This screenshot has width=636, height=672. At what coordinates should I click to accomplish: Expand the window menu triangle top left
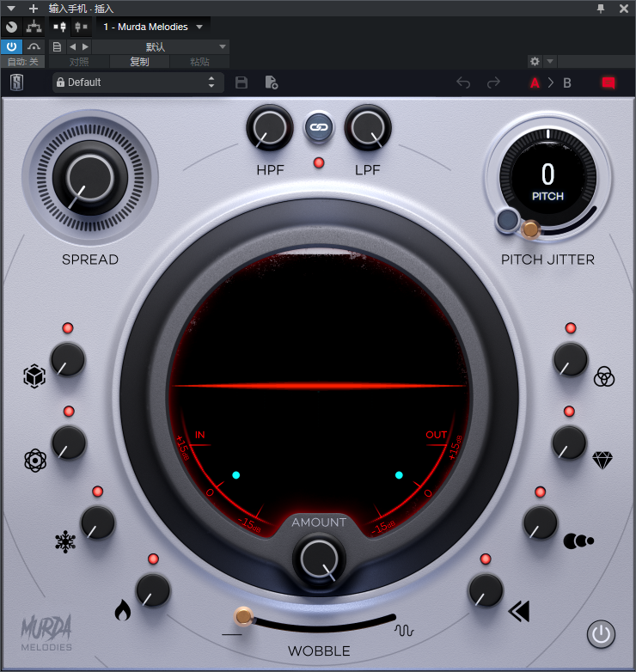(11, 9)
